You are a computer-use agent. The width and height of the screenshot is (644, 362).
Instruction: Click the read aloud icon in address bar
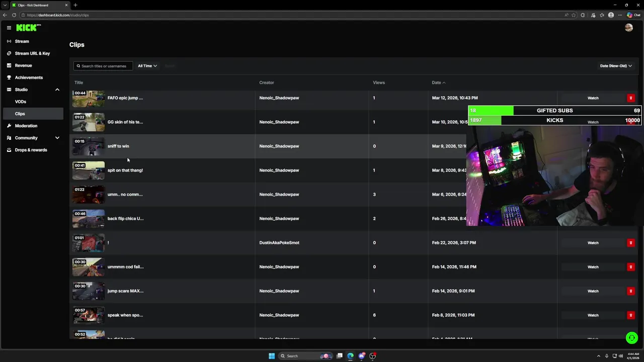[566, 15]
